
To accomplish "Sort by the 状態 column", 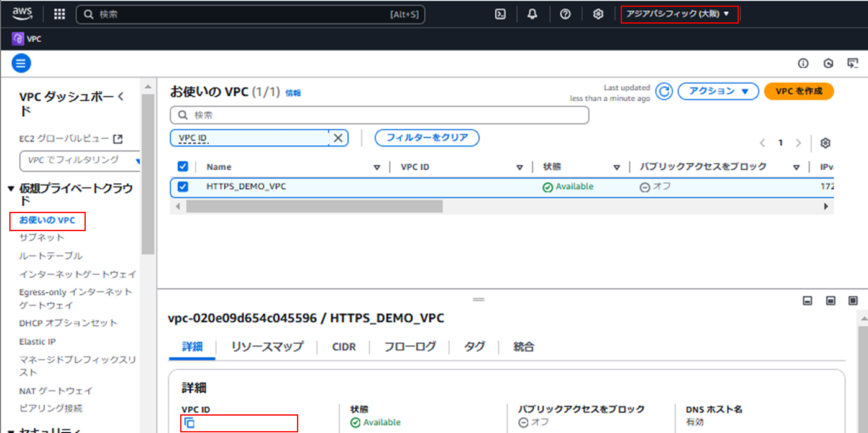I will [616, 167].
